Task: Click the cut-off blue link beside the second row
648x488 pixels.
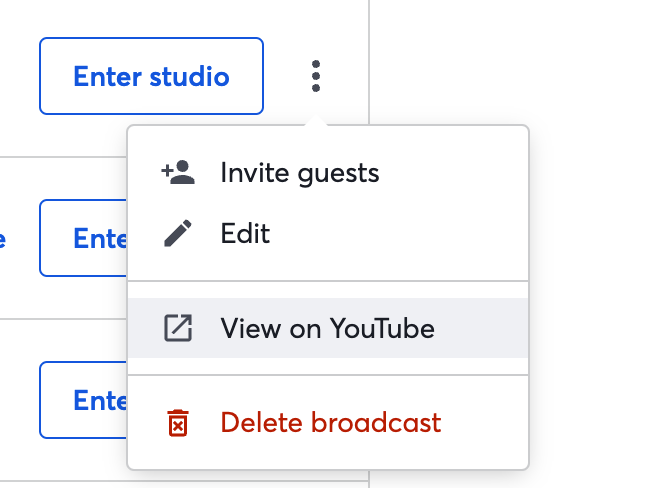Action: pyautogui.click(x=2, y=240)
